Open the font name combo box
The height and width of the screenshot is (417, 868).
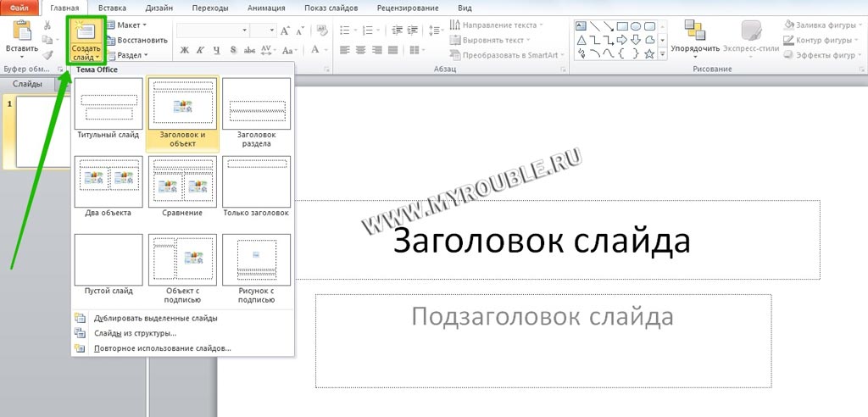[212, 31]
